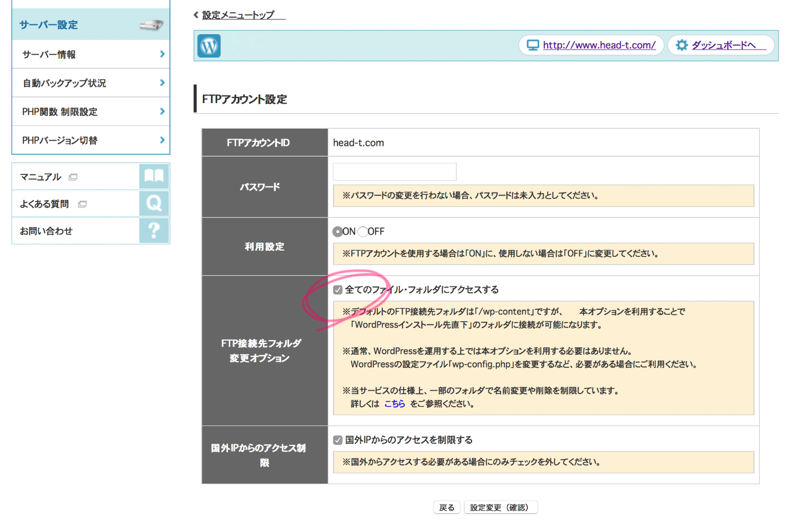Click the gear icon beside ダッシュボードへ
Screen dimensions: 798x532
[682, 45]
